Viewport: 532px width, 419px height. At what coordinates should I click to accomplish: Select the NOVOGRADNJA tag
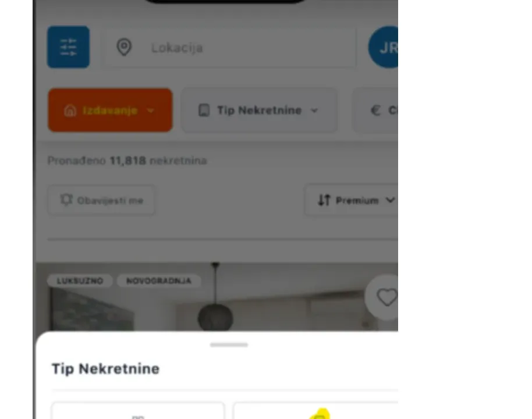(159, 281)
